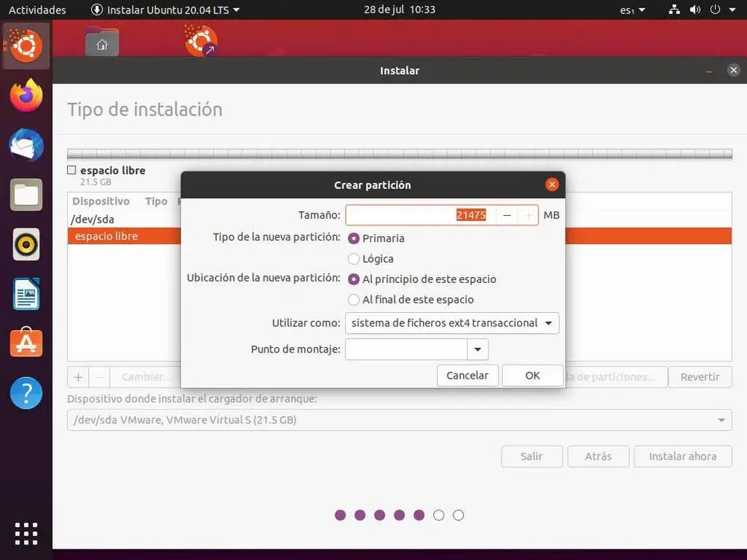Close the Crear partición dialog

pyautogui.click(x=552, y=184)
